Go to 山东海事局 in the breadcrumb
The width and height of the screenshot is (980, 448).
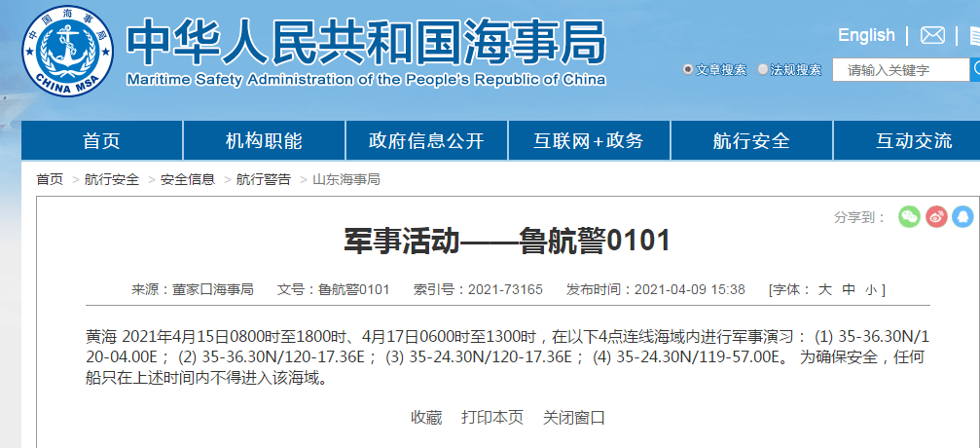[x=345, y=179]
